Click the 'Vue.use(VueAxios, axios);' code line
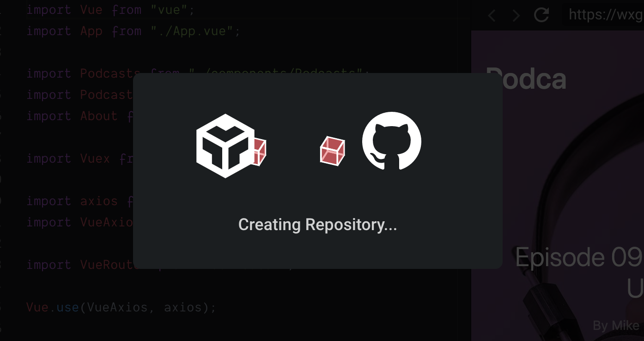The height and width of the screenshot is (341, 644). (121, 307)
